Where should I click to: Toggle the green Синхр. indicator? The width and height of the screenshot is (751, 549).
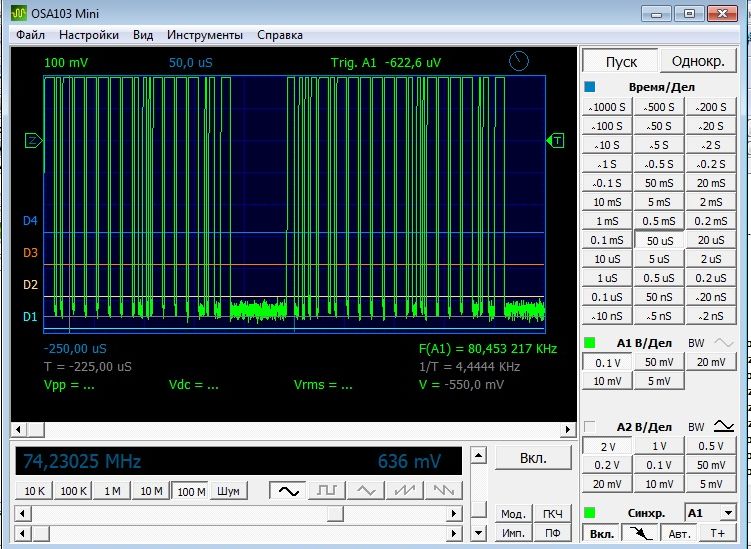(590, 513)
